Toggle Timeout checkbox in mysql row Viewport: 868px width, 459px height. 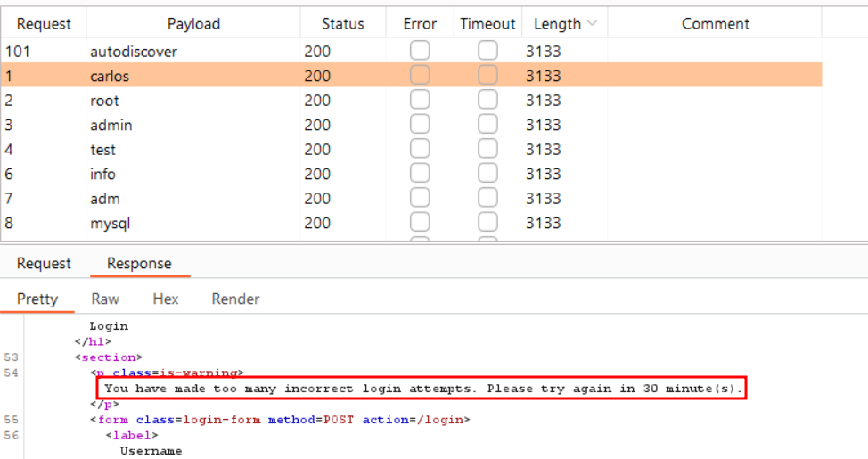click(487, 222)
